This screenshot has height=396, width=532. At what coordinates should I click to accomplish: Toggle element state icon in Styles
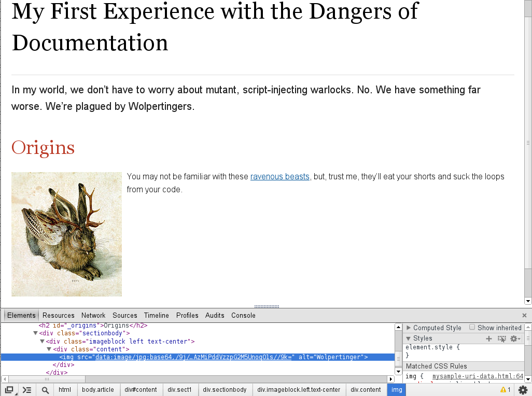point(501,338)
